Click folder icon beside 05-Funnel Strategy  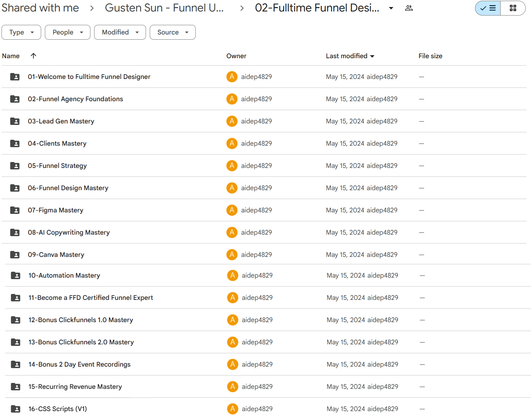click(15, 166)
